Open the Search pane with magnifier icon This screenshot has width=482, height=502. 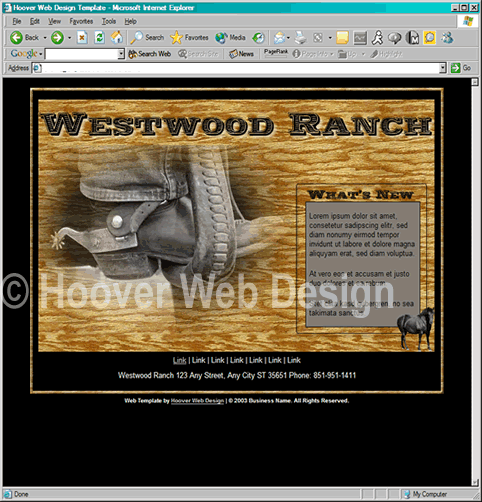(147, 38)
